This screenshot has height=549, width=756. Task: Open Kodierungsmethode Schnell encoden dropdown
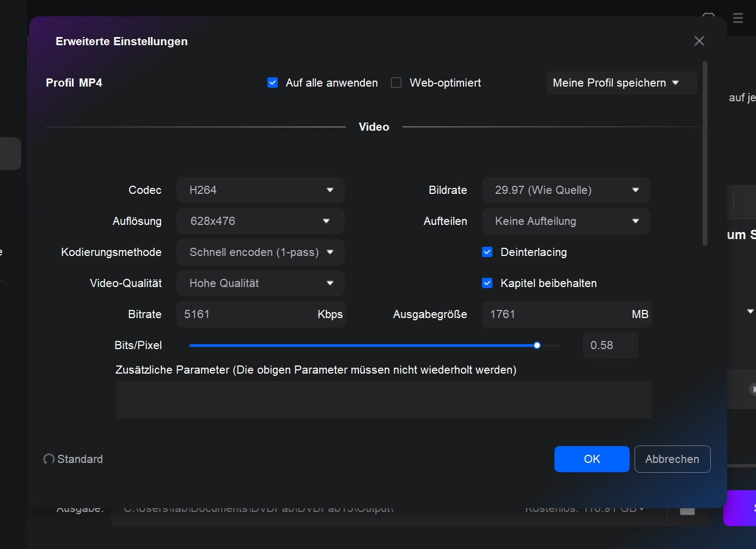point(260,252)
